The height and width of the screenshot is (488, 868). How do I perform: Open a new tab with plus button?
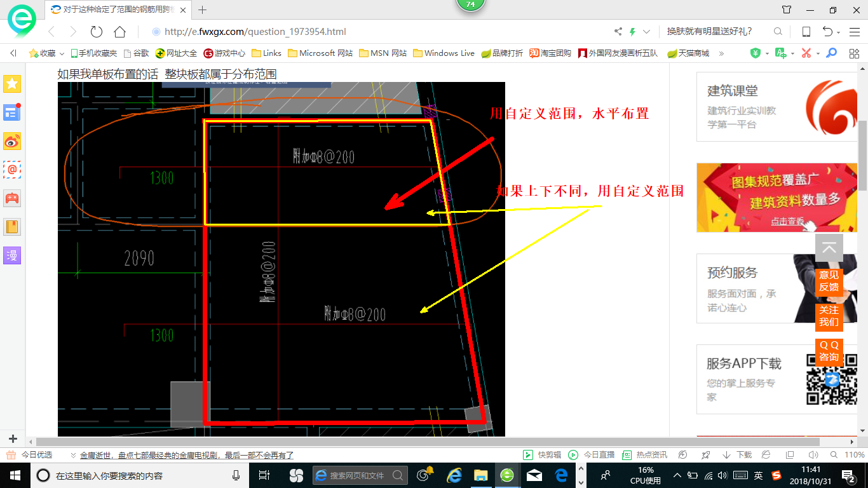coord(203,10)
